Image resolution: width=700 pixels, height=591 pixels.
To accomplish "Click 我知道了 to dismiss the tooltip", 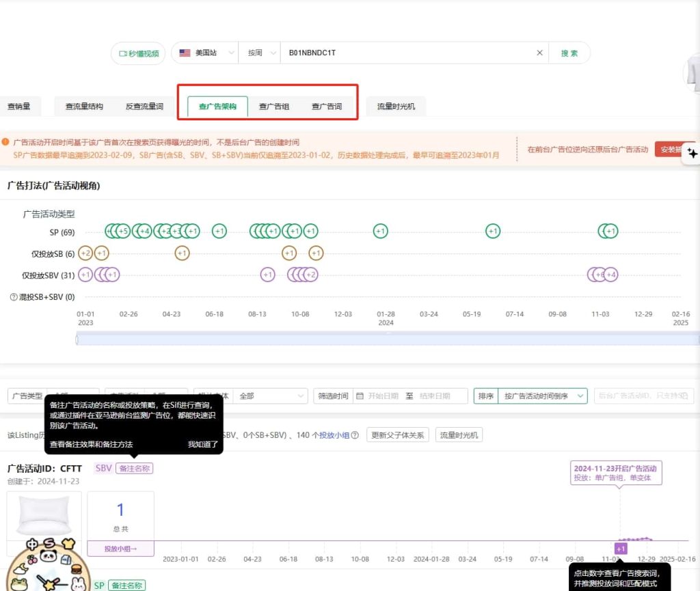I will [203, 444].
